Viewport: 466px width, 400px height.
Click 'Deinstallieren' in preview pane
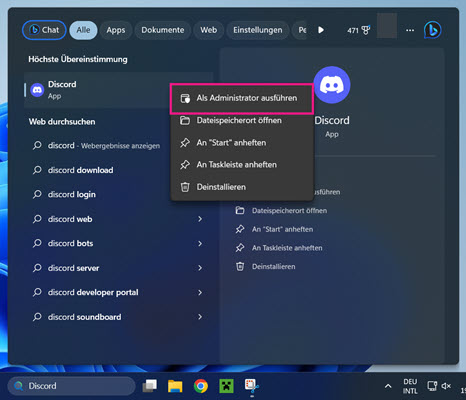coord(266,267)
